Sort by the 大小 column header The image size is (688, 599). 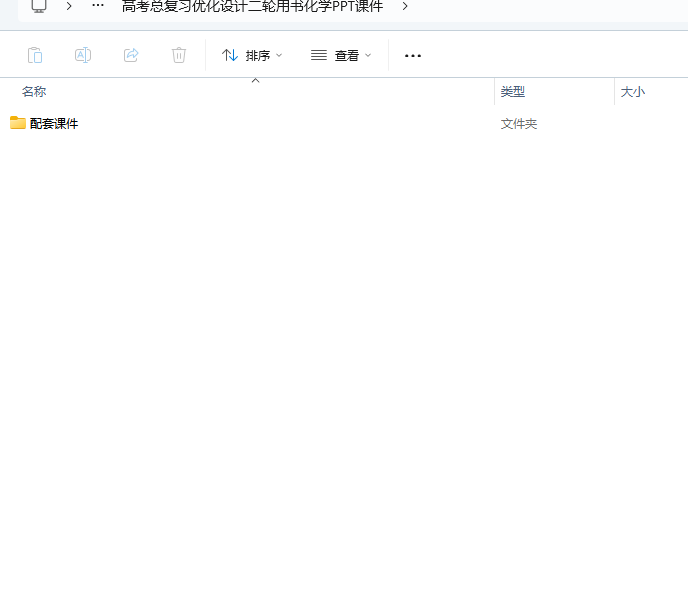click(x=633, y=92)
